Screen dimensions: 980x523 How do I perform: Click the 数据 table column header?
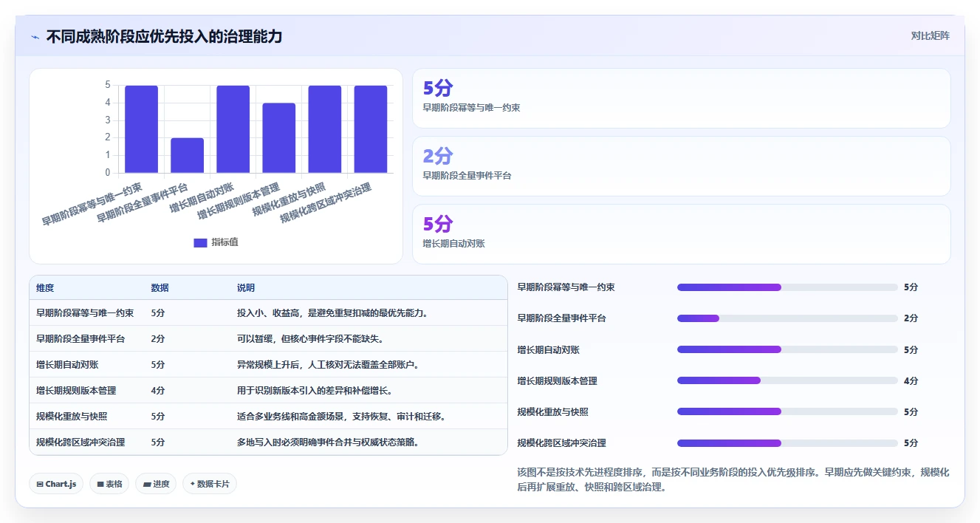tap(160, 287)
